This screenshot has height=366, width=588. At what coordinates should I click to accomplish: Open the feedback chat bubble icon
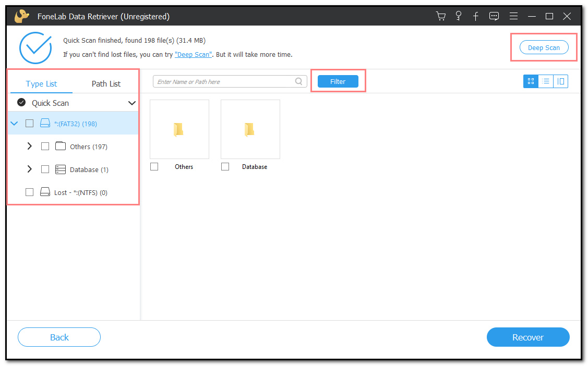pyautogui.click(x=494, y=17)
